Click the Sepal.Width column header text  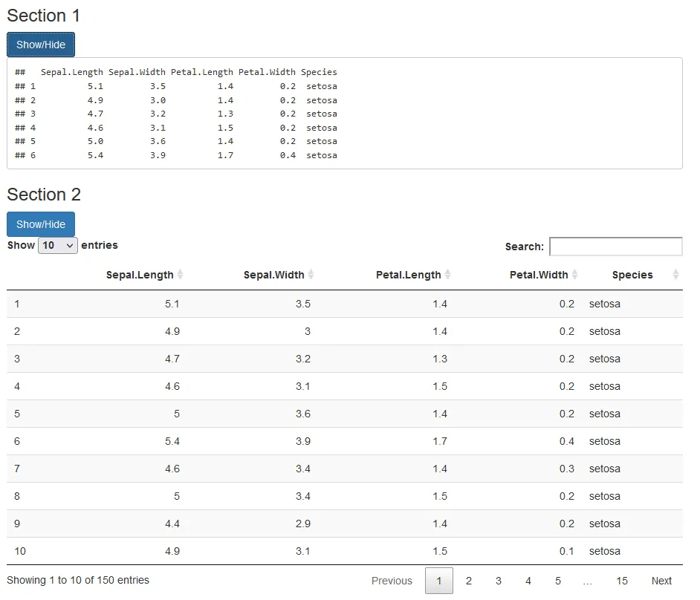point(273,275)
